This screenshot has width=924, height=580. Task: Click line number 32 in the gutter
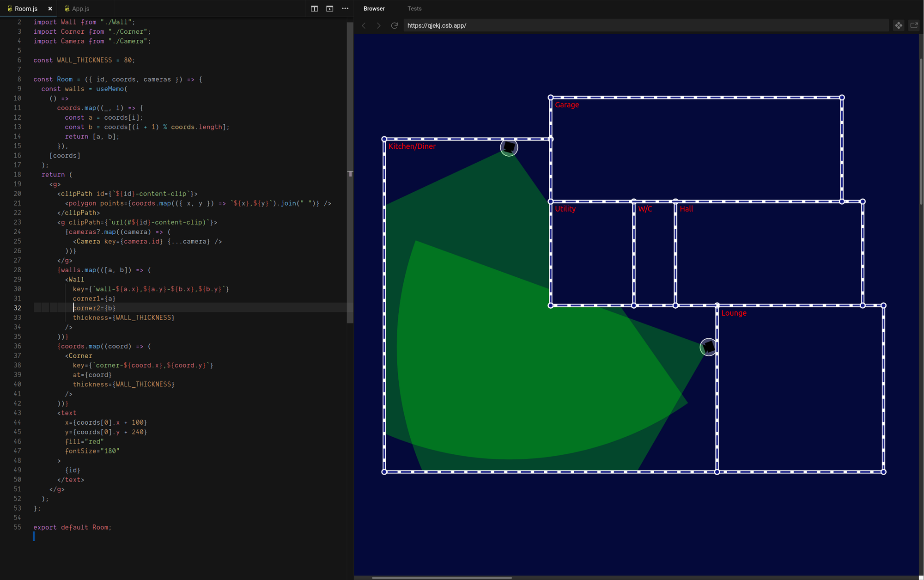tap(18, 308)
